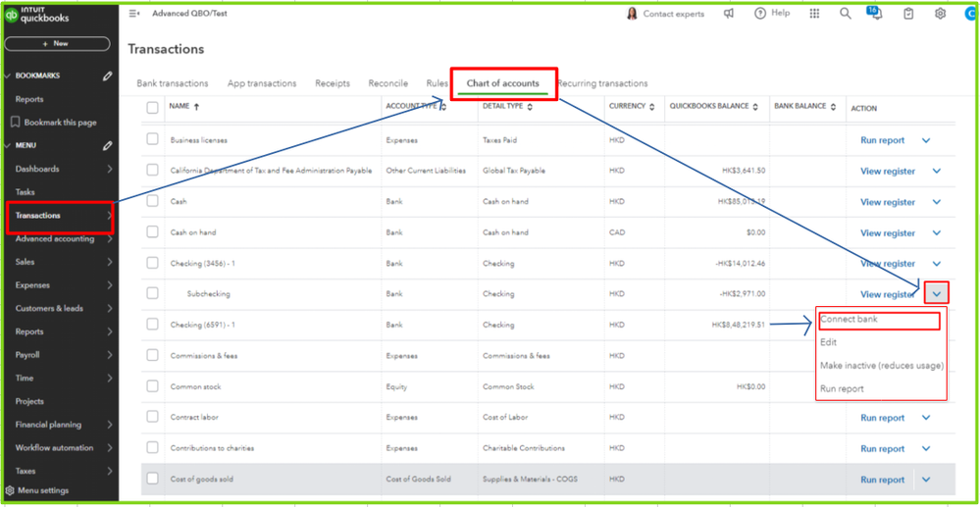Expand the Advanced accounting sidebar menu
The width and height of the screenshot is (980, 507).
(109, 239)
